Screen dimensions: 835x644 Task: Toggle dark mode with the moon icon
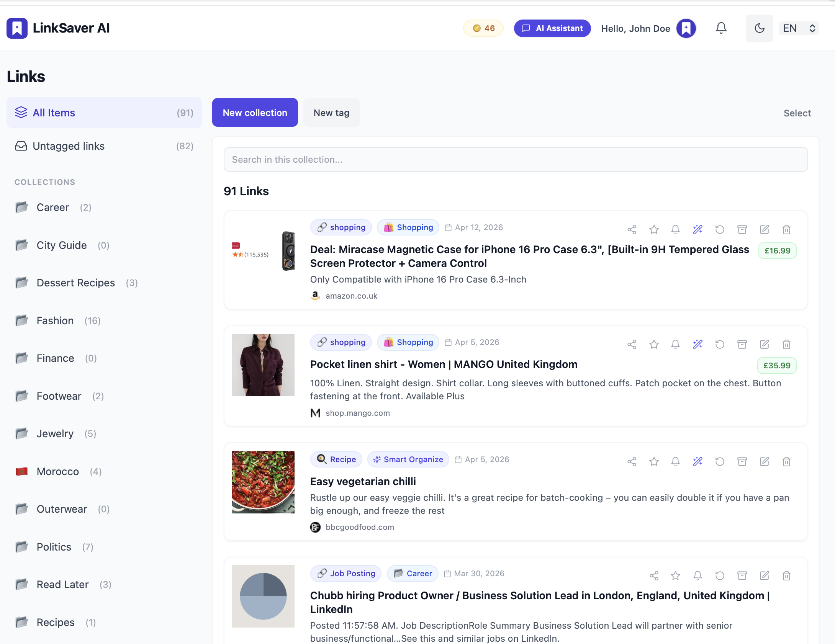pos(759,28)
